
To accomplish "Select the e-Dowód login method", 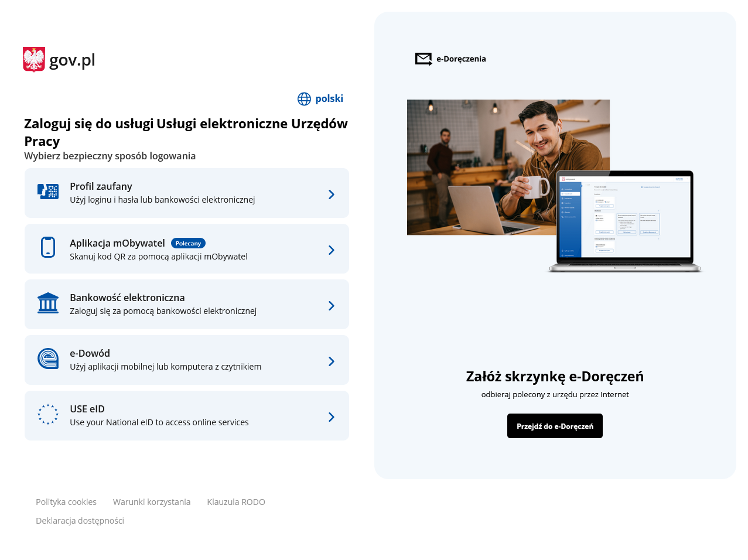I will pos(186,360).
